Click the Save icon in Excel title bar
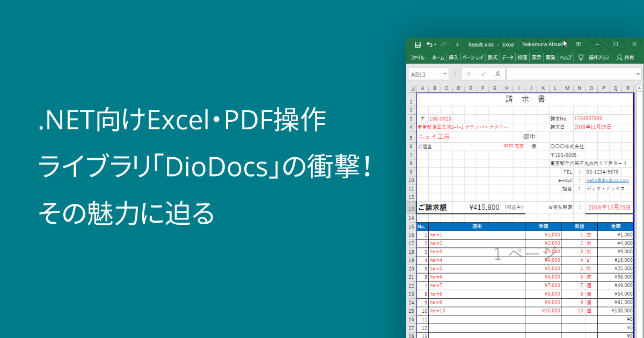The width and height of the screenshot is (644, 338). pos(418,45)
